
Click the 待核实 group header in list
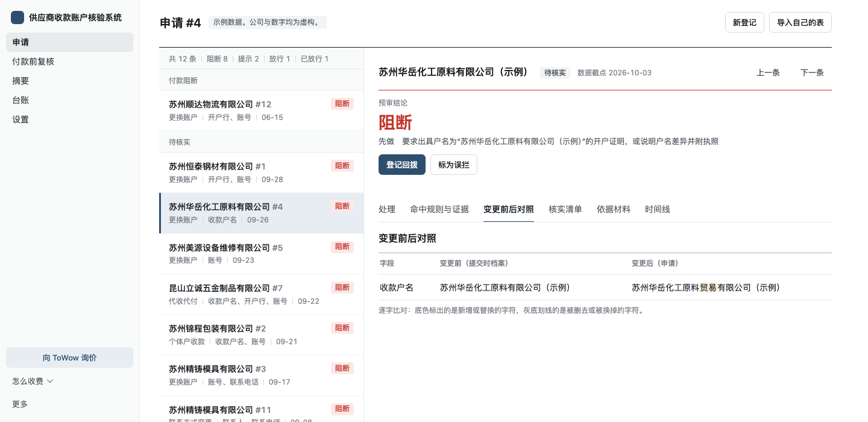tap(262, 142)
